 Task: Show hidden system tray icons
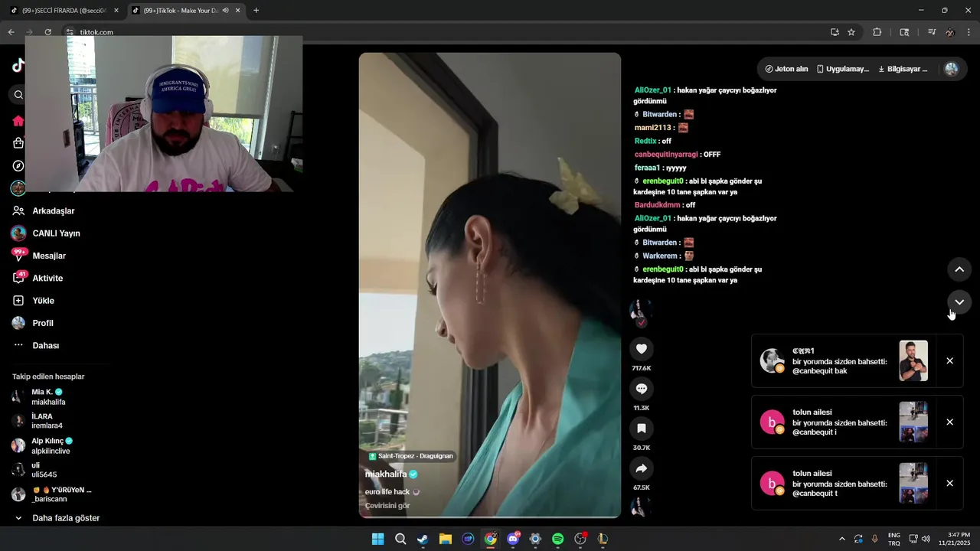[x=842, y=539]
